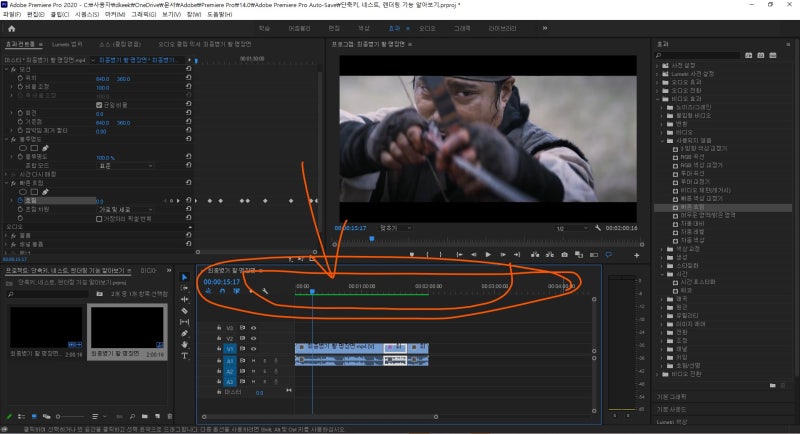Go to In point in Program monitor
The height and width of the screenshot is (434, 800).
tap(460, 254)
